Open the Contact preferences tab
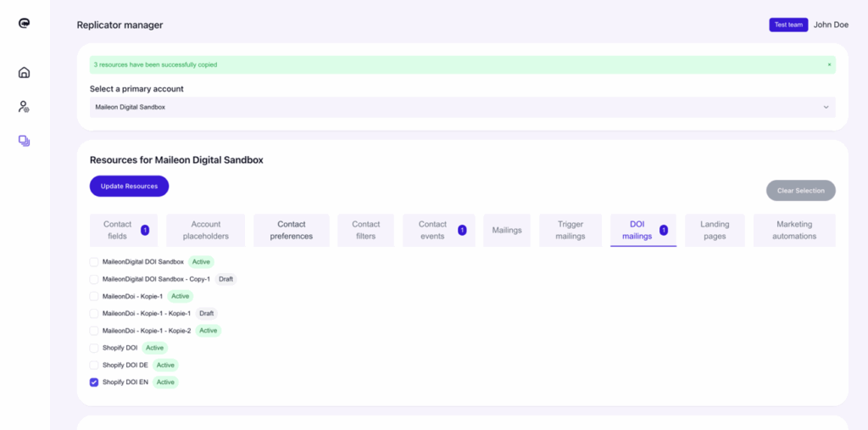The width and height of the screenshot is (868, 430). [x=291, y=230]
